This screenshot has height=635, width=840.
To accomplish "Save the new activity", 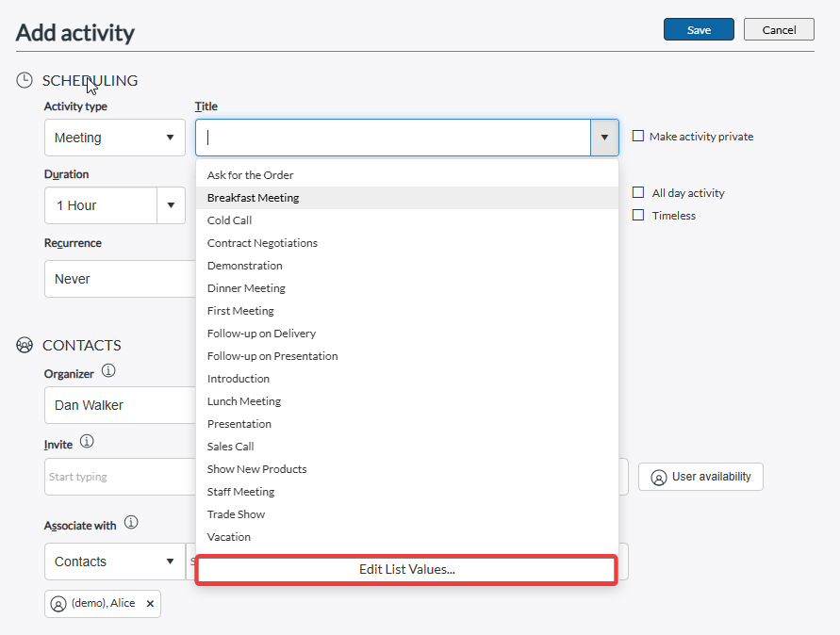I will tap(699, 29).
